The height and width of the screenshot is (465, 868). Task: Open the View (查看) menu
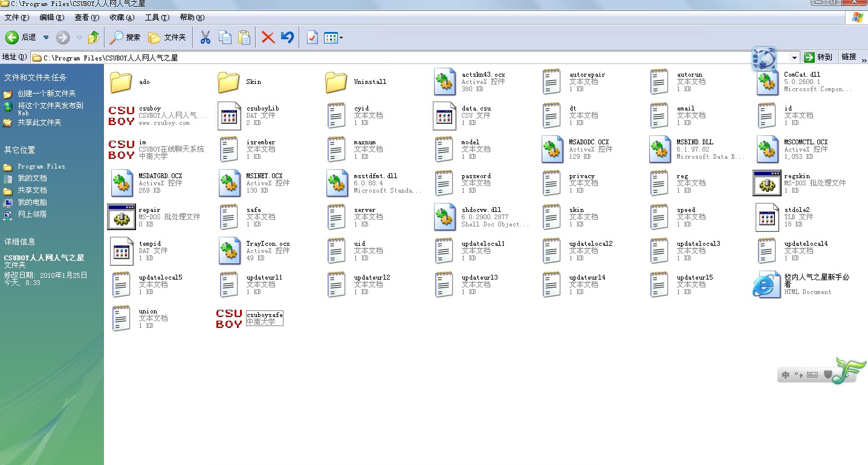pos(86,18)
